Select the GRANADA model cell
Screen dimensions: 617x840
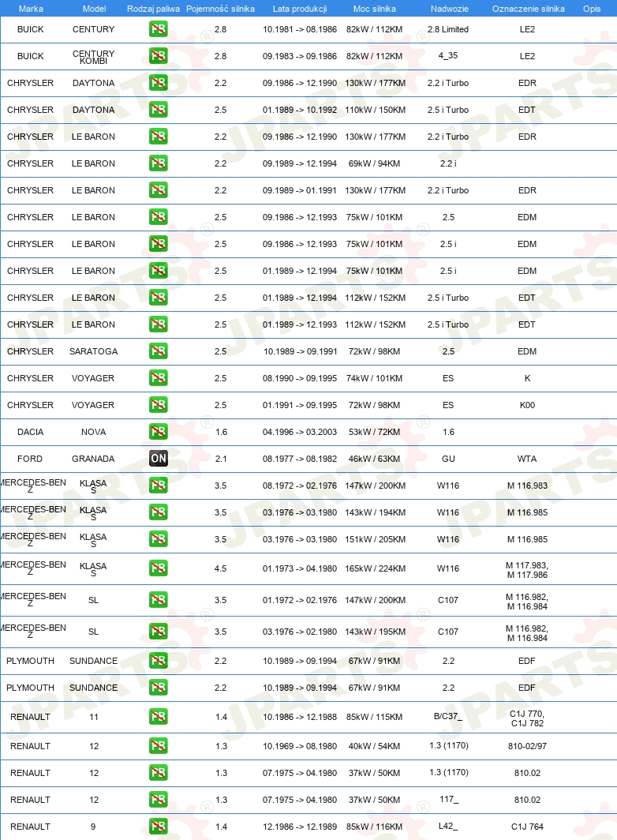(93, 458)
